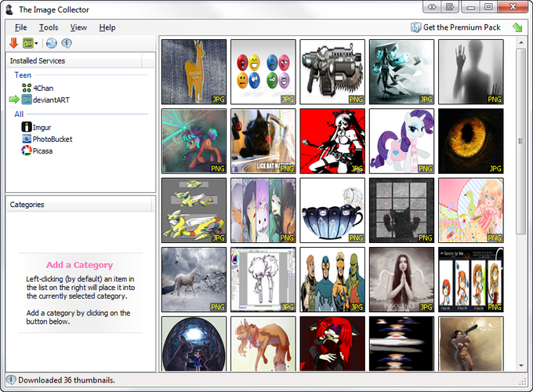Click the vertical scrollbar thumb
Screen dimensions: 533x392
coord(520,141)
